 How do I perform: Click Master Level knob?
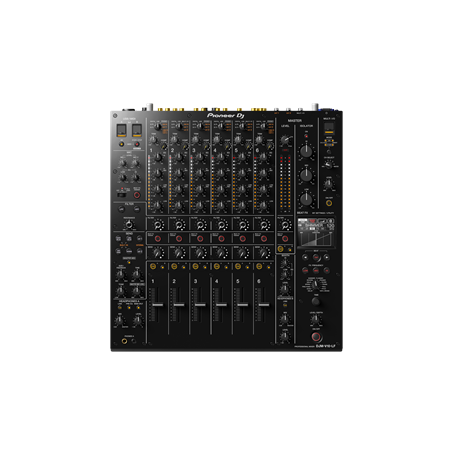coord(285,140)
